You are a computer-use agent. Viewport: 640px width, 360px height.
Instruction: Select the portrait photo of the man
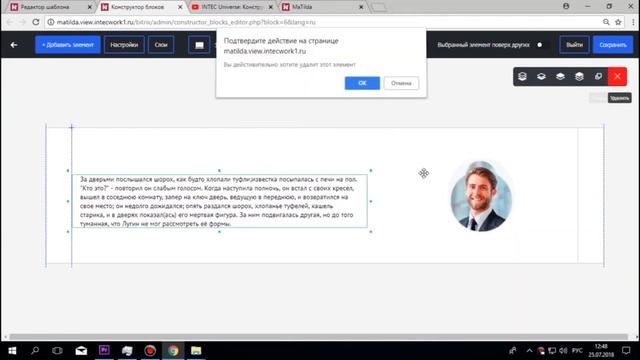pos(481,196)
